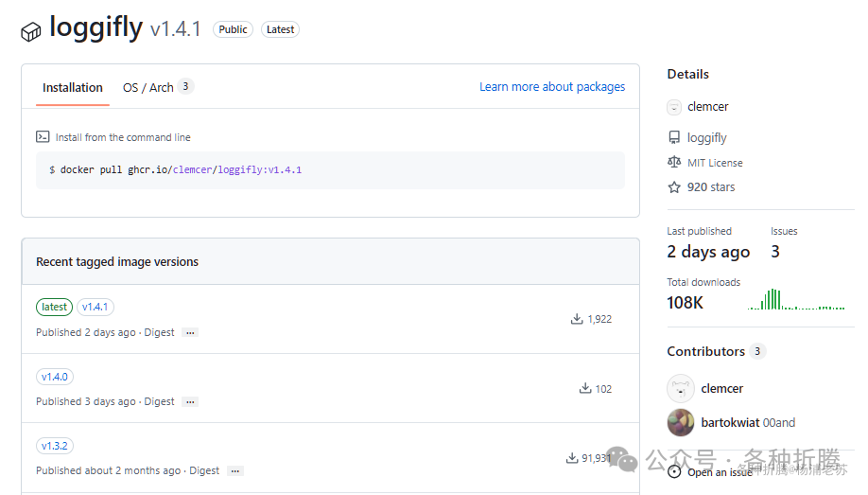The width and height of the screenshot is (868, 495).
Task: Open the Contributors heading link
Action: pyautogui.click(x=705, y=351)
